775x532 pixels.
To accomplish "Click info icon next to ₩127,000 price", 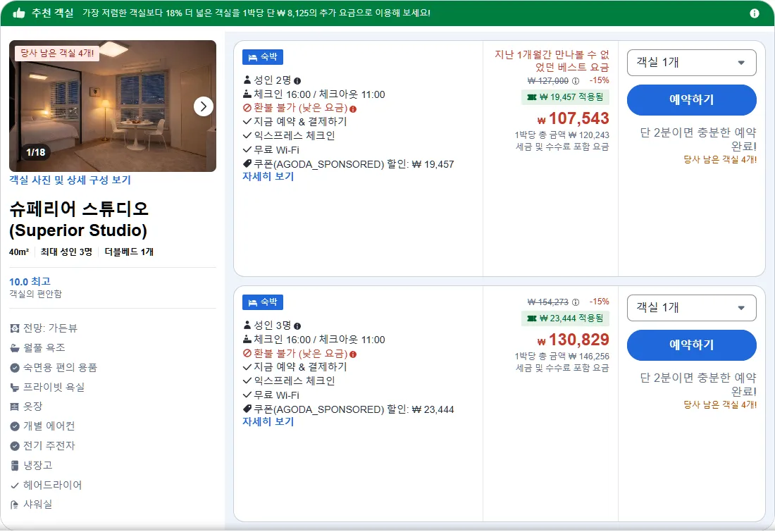I will click(x=576, y=80).
